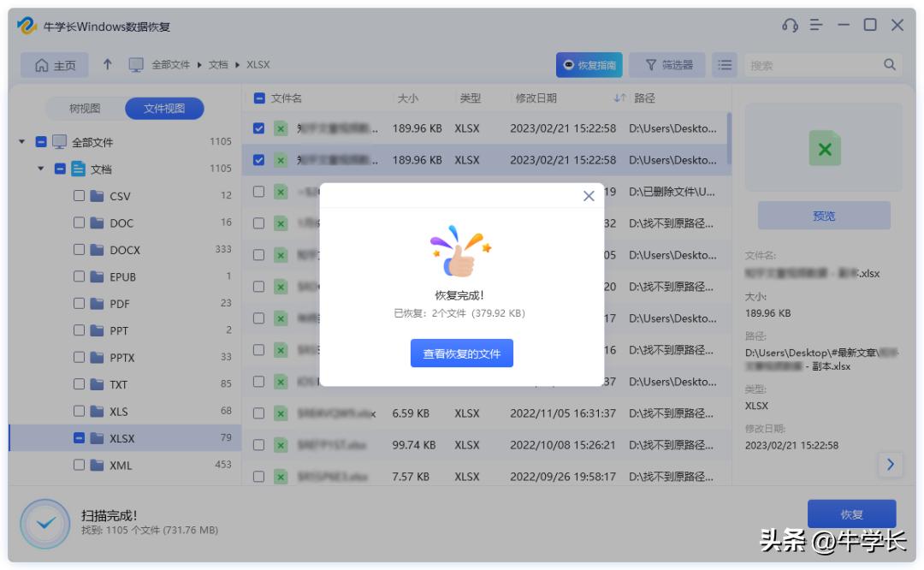924x570 pixels.
Task: Click 查看恢复的文件 button
Action: coord(461,353)
